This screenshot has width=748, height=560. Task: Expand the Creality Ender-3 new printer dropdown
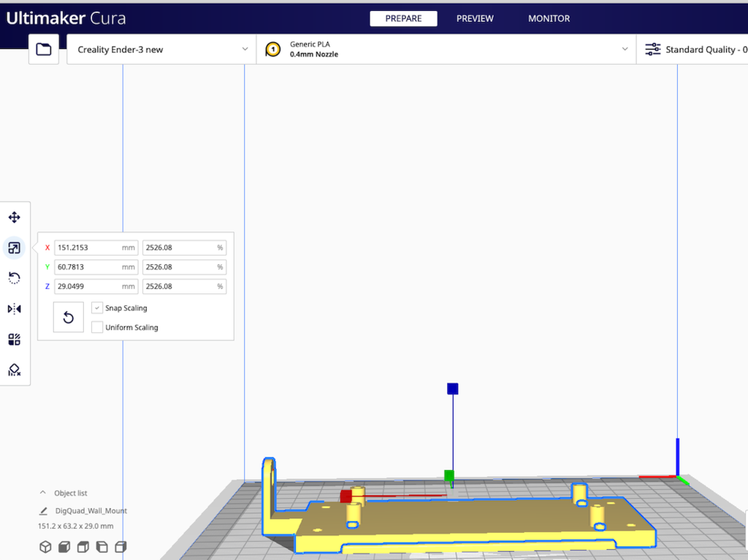[161, 50]
